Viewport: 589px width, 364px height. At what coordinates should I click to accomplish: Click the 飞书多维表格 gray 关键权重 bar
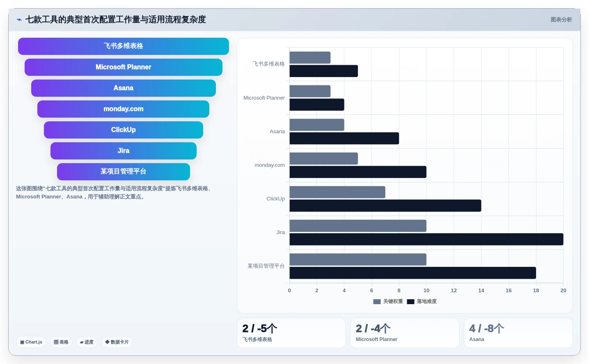coord(310,57)
